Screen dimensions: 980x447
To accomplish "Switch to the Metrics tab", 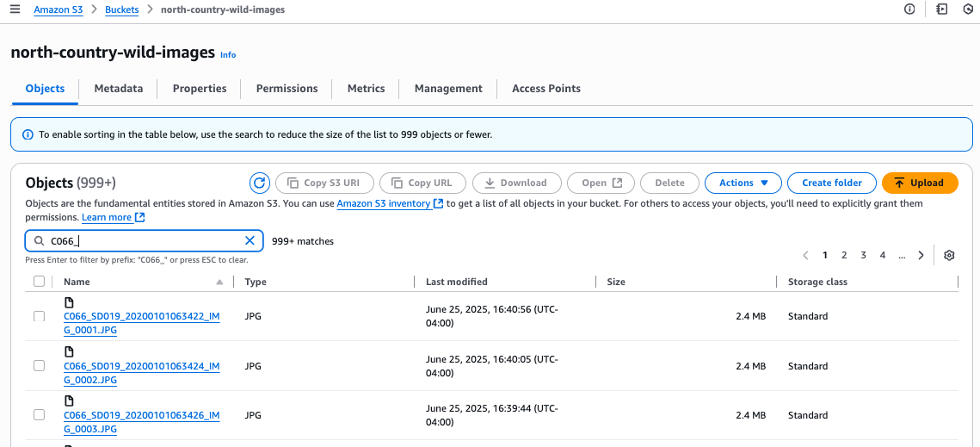I will [367, 88].
